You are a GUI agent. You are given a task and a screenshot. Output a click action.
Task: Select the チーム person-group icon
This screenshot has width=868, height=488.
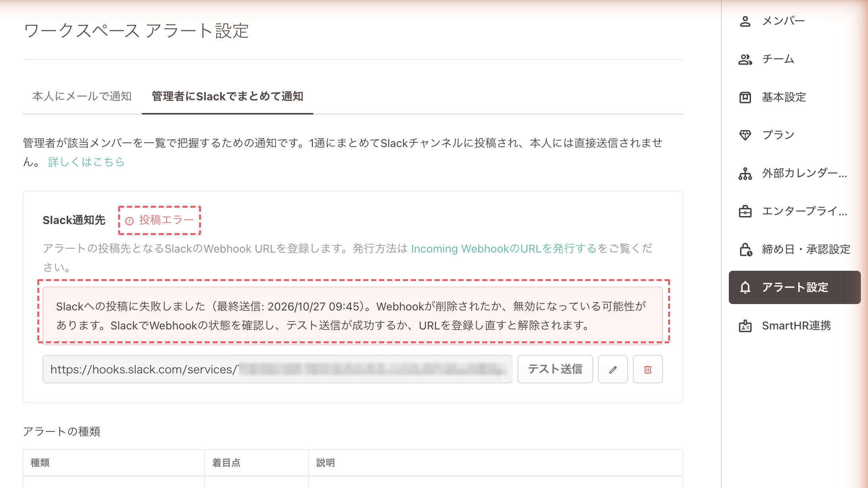745,59
